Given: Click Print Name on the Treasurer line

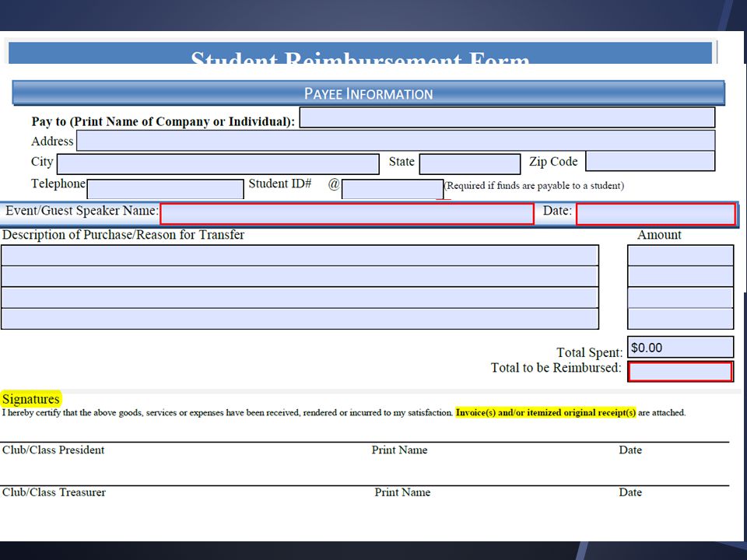Looking at the screenshot, I should pyautogui.click(x=402, y=492).
